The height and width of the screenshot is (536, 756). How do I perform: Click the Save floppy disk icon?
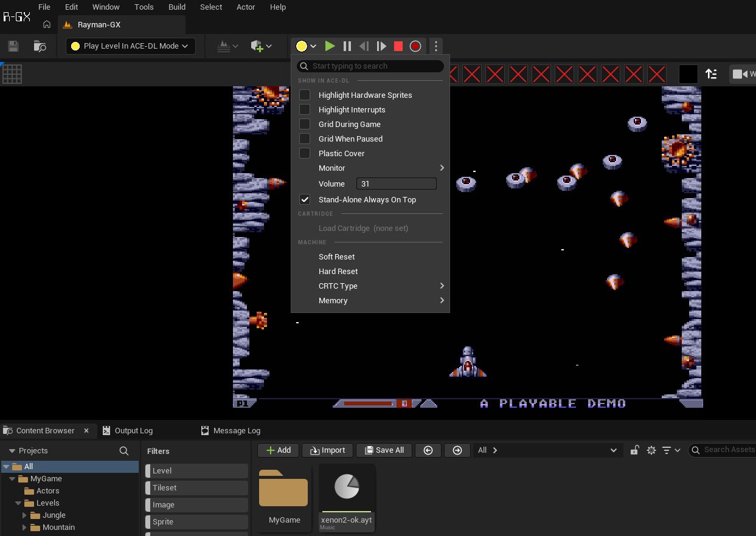click(13, 46)
